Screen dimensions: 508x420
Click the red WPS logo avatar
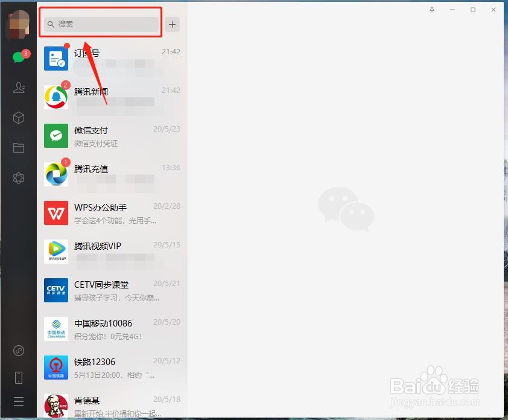click(56, 213)
